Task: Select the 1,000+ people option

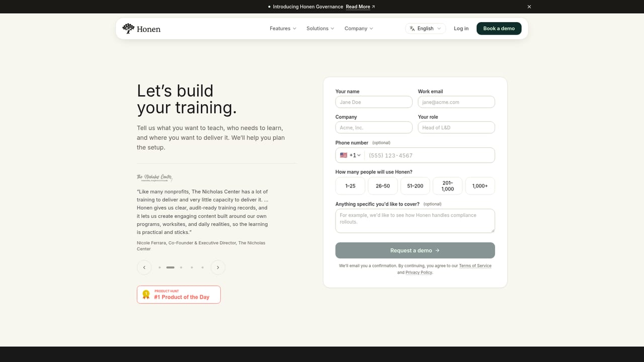Action: (480, 186)
